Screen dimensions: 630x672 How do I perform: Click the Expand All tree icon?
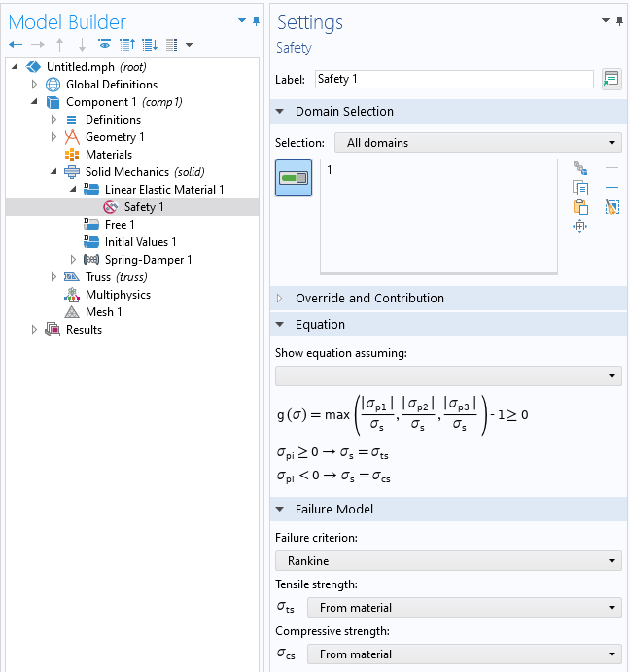149,44
